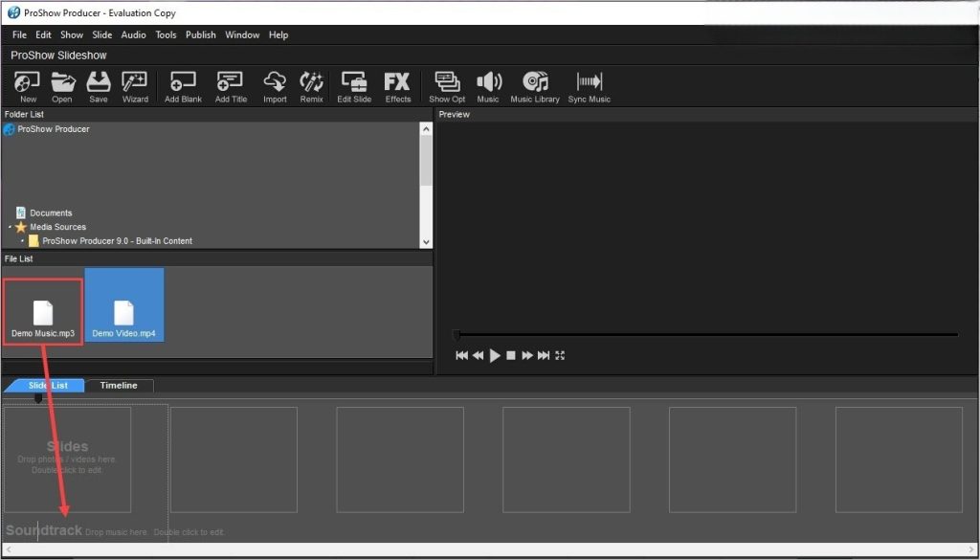Add a Title slide
The width and height of the screenshot is (980, 560).
point(230,85)
